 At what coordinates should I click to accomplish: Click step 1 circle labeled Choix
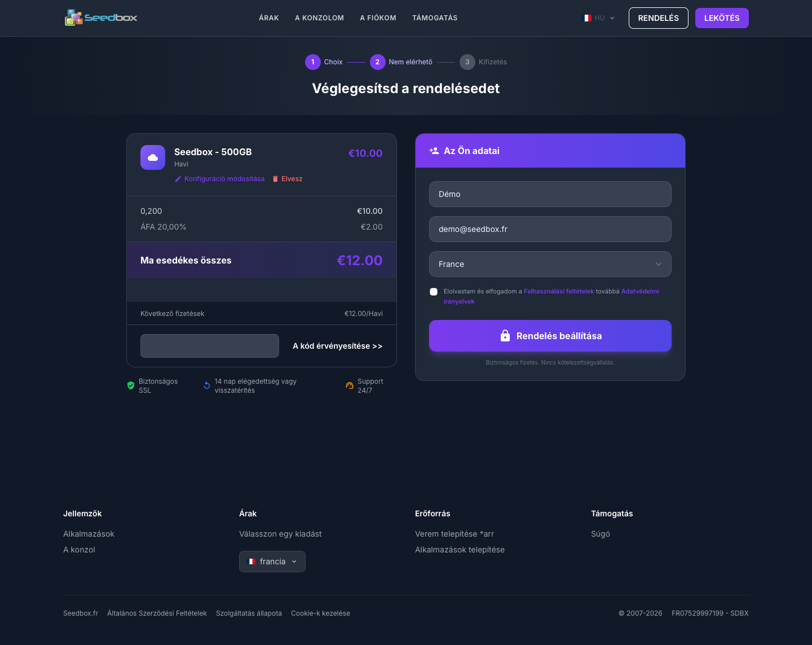pyautogui.click(x=313, y=62)
